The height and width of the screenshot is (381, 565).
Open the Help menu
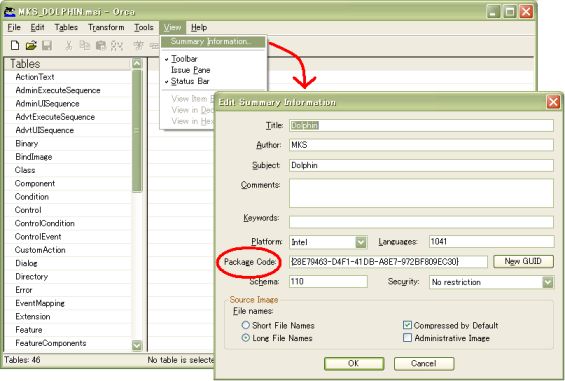(199, 27)
